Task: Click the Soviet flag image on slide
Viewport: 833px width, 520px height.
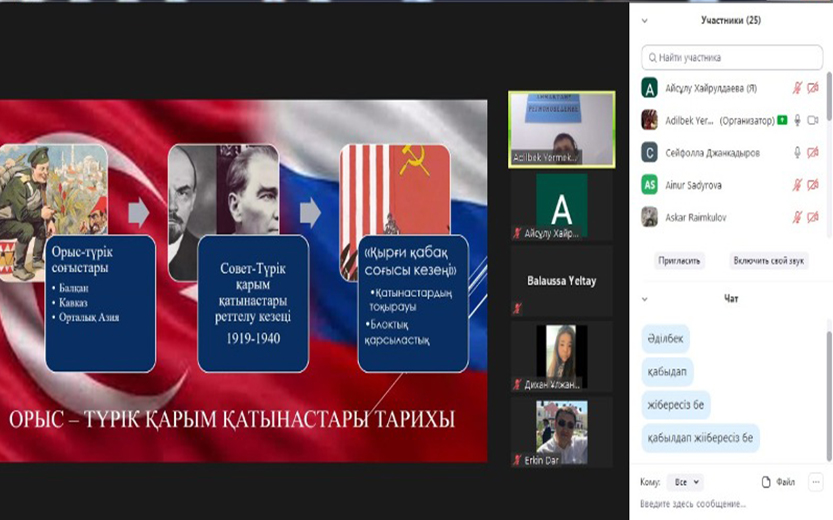Action: point(395,190)
